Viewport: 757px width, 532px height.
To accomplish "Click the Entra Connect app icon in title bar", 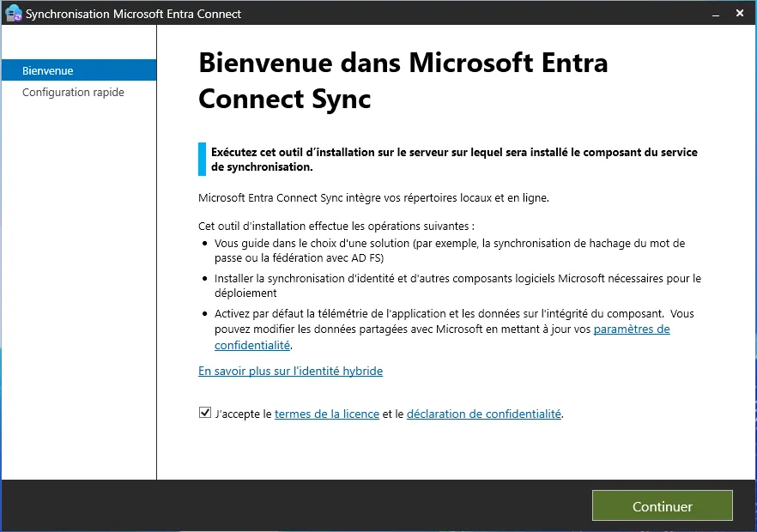I will pos(13,14).
